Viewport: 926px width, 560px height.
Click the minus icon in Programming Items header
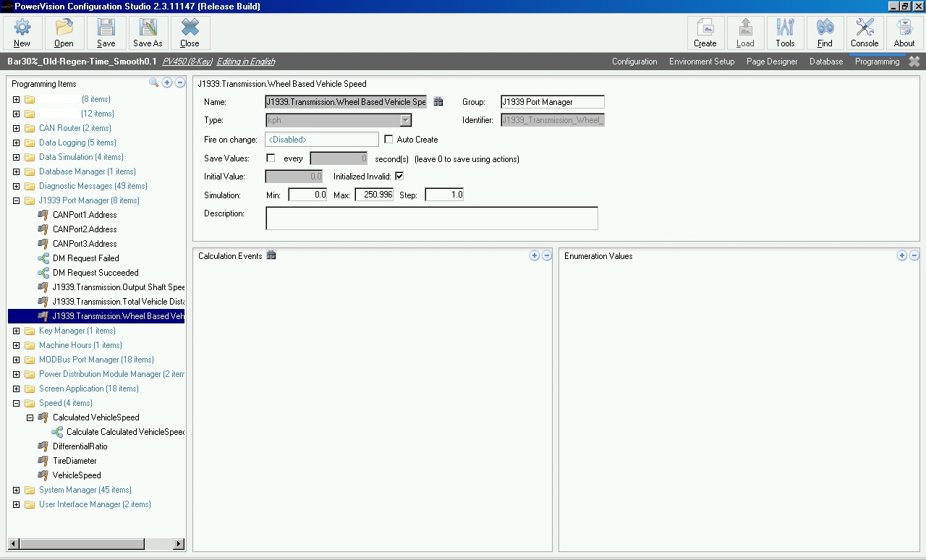tap(180, 82)
